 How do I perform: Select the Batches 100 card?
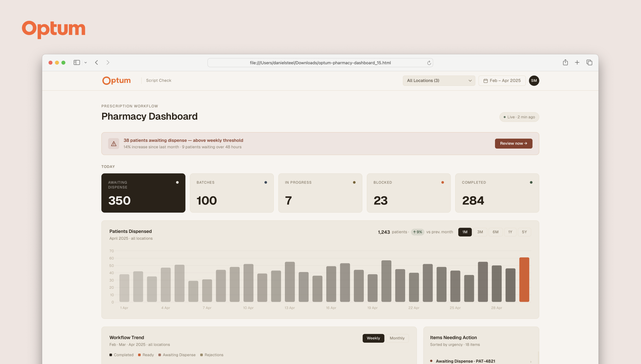coord(232,193)
